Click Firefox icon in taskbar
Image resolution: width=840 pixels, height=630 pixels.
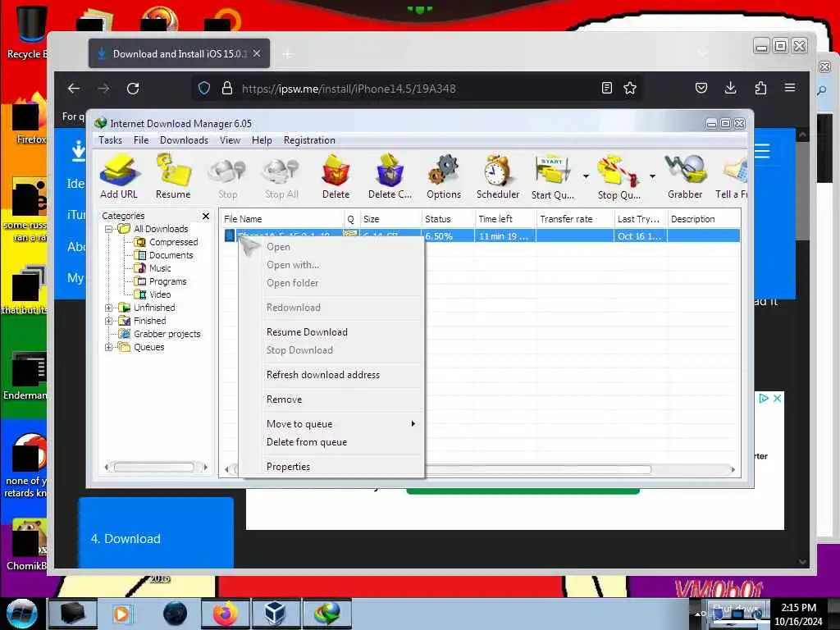(225, 614)
